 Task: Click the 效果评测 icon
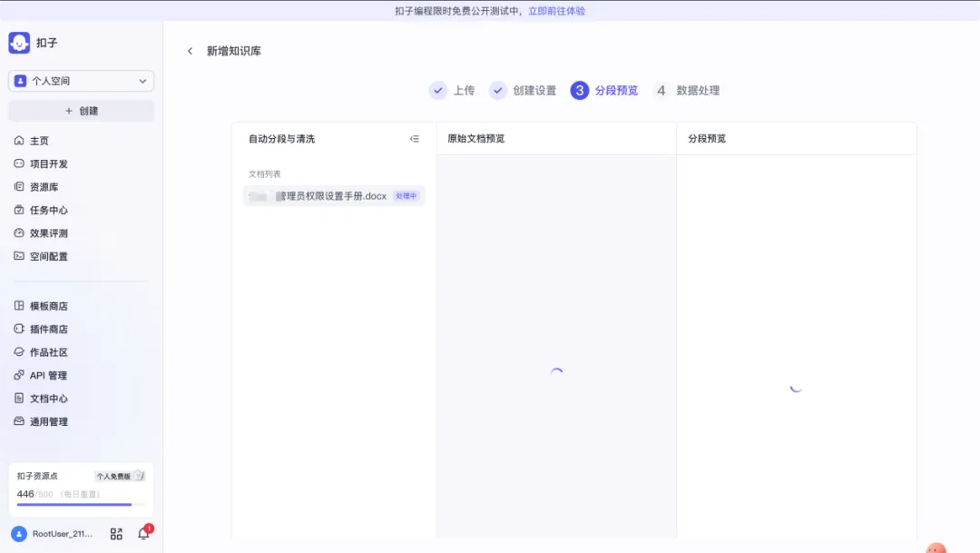(19, 232)
